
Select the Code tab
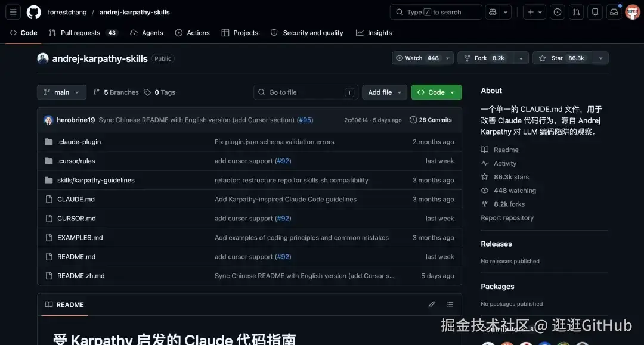pyautogui.click(x=23, y=33)
